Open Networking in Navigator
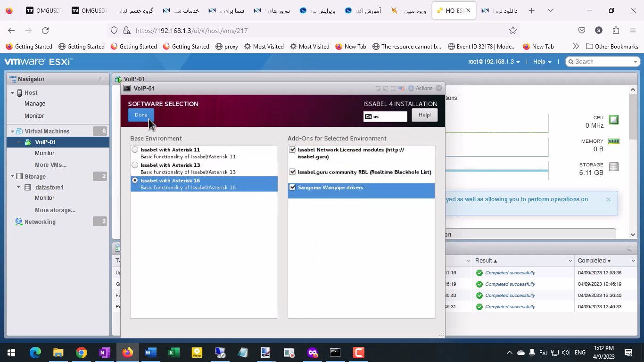 [40, 222]
